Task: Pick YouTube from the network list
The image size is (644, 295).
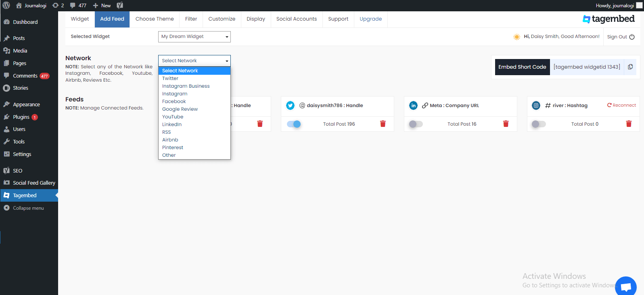Action: point(194,117)
